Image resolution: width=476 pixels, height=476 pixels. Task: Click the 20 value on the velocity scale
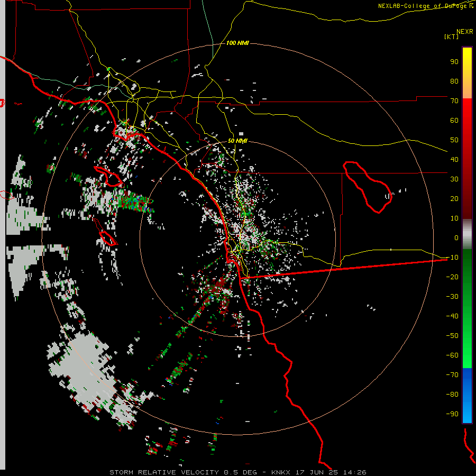[x=454, y=198]
